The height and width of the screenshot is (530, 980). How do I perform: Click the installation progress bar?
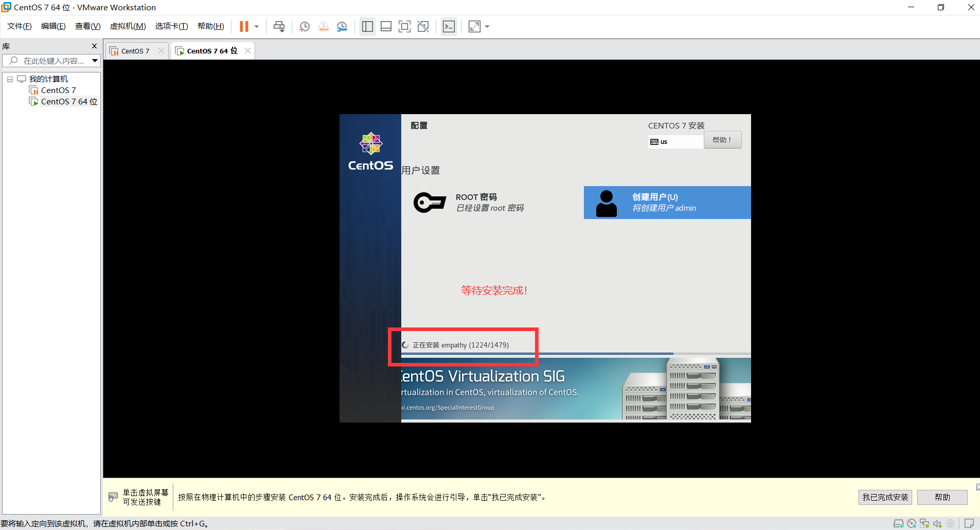pos(576,354)
